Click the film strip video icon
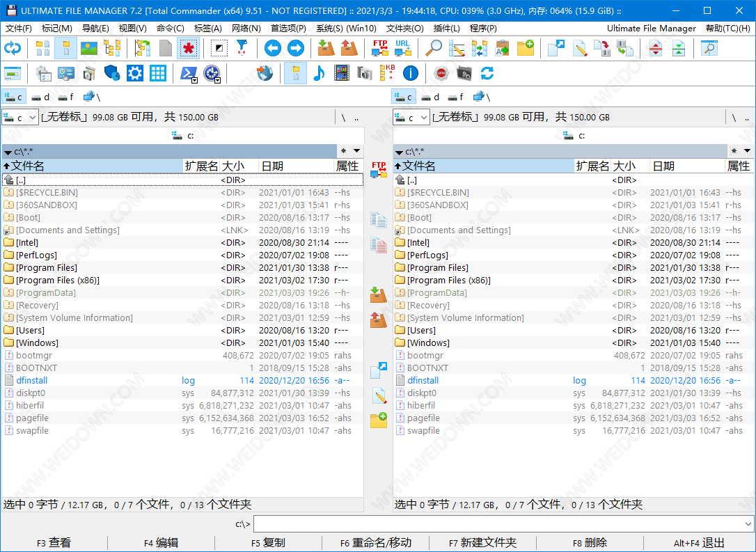Image resolution: width=756 pixels, height=552 pixels. pos(342,73)
